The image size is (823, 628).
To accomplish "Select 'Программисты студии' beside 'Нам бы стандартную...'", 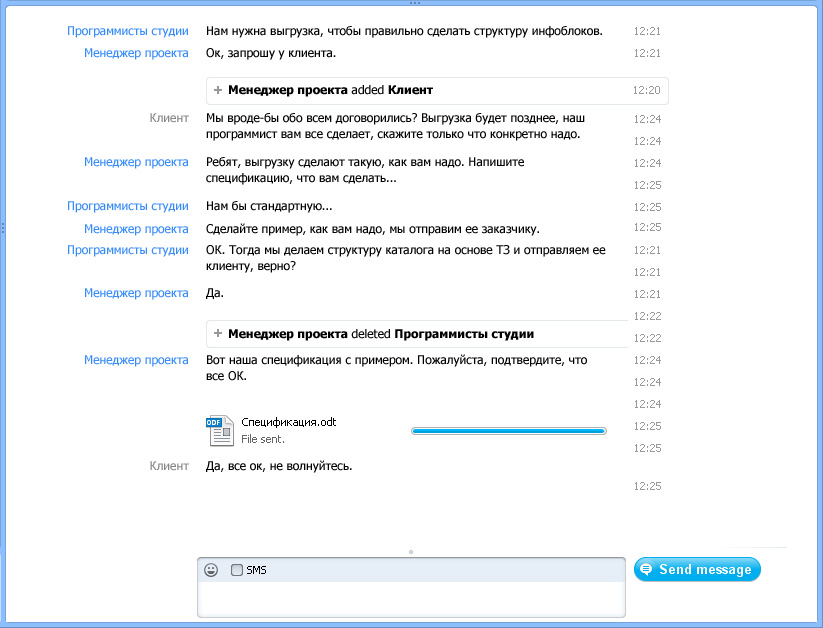I will [128, 206].
